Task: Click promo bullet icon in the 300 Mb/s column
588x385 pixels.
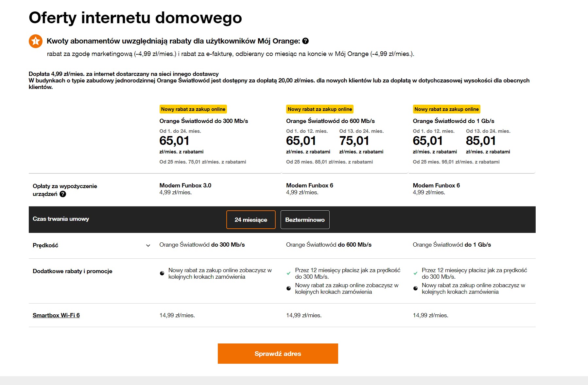Action: coord(162,273)
